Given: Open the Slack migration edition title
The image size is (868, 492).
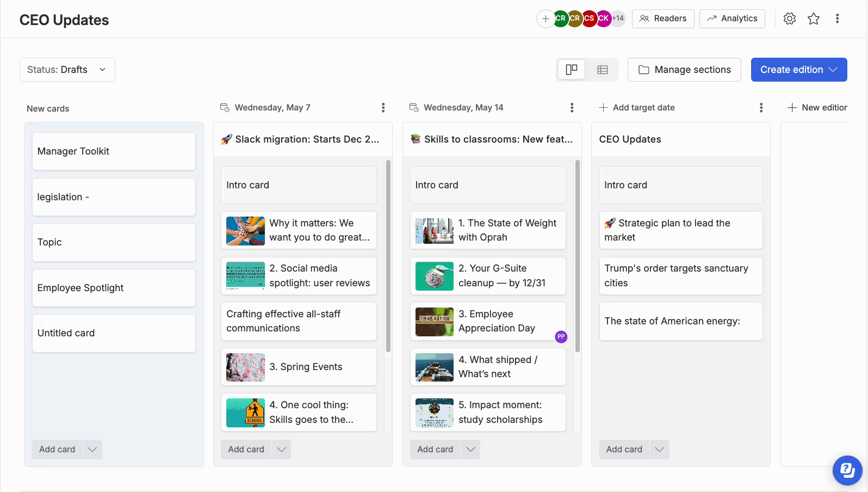Looking at the screenshot, I should [x=300, y=139].
